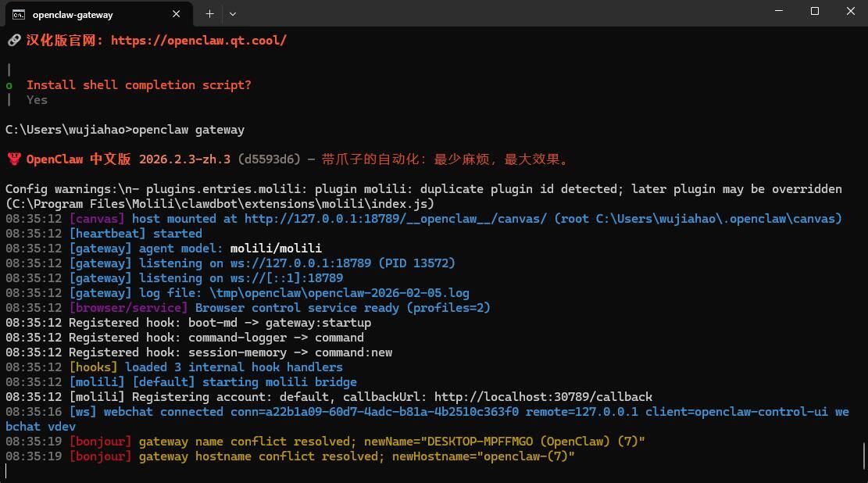Select the 'Install shell completion script?' prompt
The width and height of the screenshot is (868, 483).
[x=138, y=84]
